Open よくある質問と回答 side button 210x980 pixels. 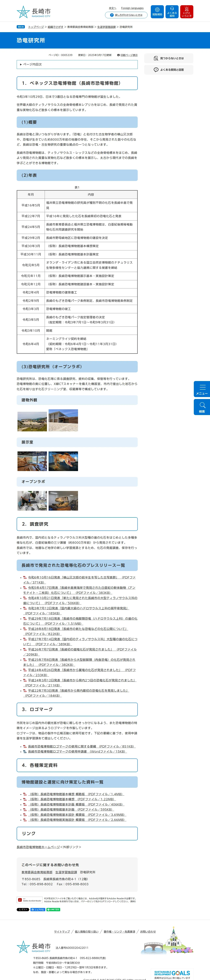(168, 70)
